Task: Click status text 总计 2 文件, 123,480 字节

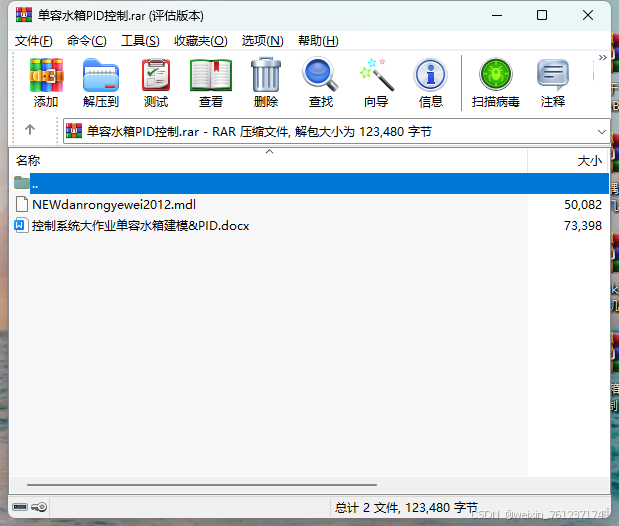Action: coord(406,507)
